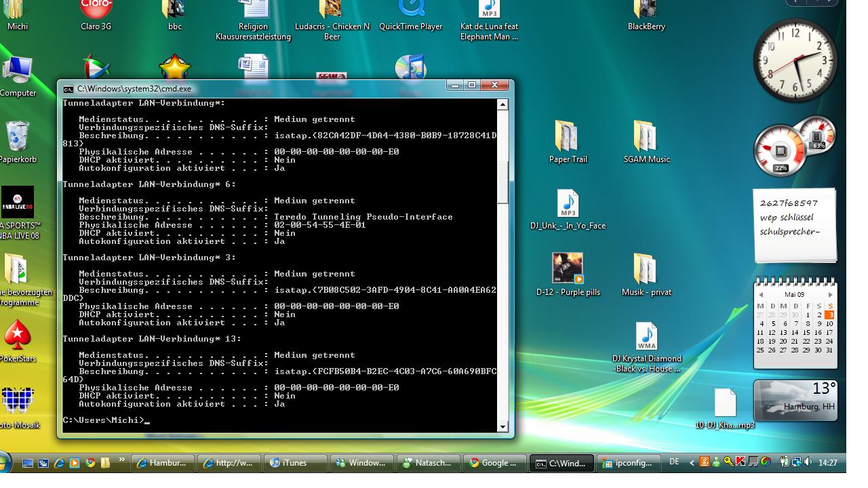Open the Hamburg weather gadget
This screenshot has width=868, height=488.
[795, 400]
